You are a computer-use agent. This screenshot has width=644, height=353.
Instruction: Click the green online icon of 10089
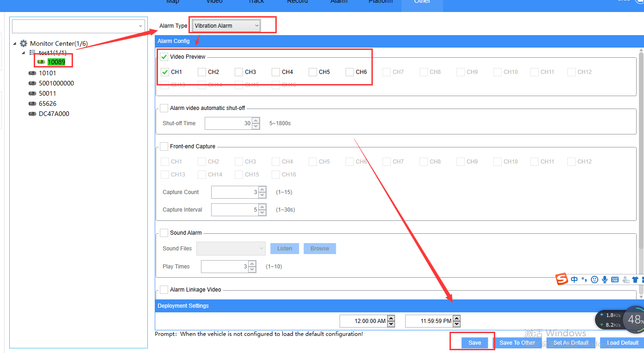point(41,62)
